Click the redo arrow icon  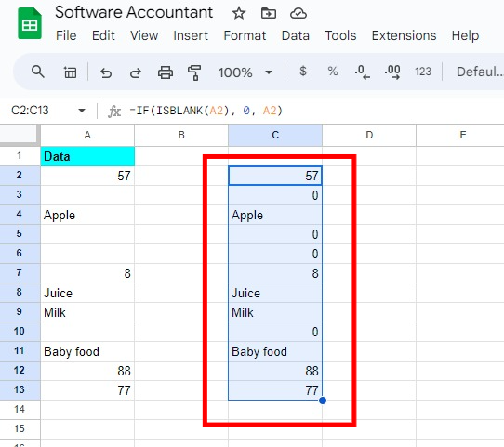point(136,72)
